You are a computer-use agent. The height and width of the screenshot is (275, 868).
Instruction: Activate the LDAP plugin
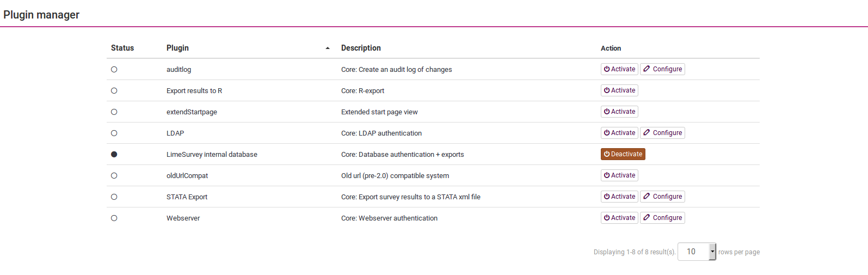[619, 133]
